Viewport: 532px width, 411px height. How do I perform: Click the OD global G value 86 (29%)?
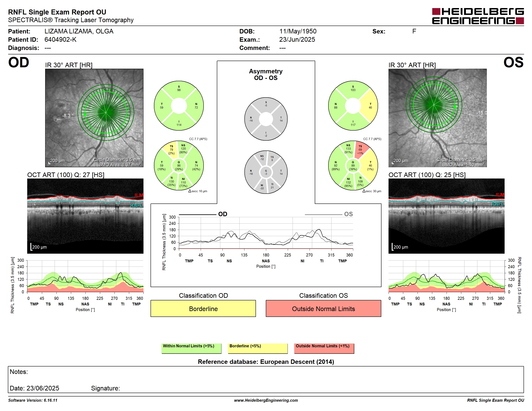(179, 166)
